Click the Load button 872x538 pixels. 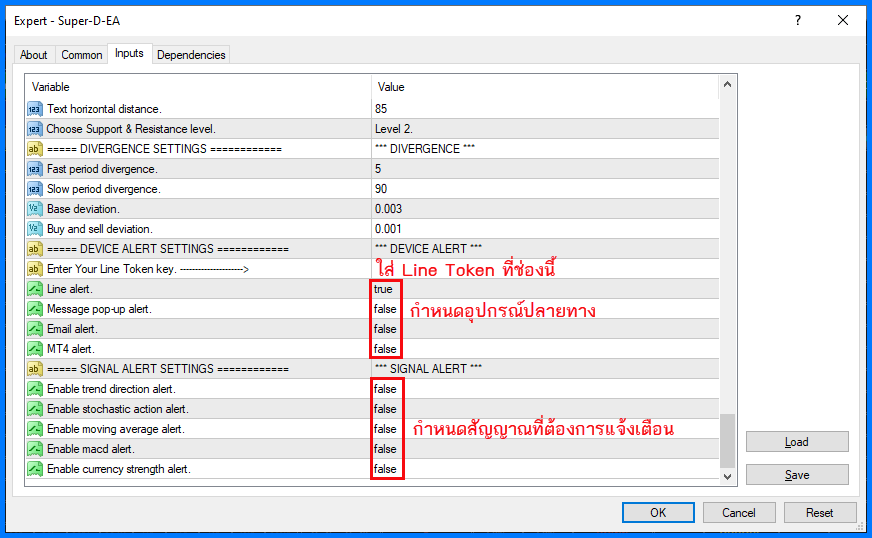coord(797,442)
